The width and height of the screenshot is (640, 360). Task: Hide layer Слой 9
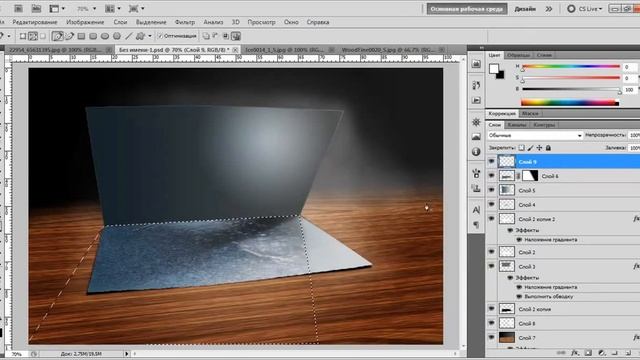[x=491, y=162]
